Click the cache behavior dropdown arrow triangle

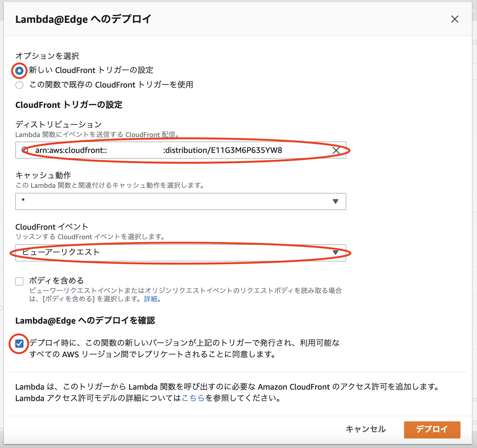(336, 201)
